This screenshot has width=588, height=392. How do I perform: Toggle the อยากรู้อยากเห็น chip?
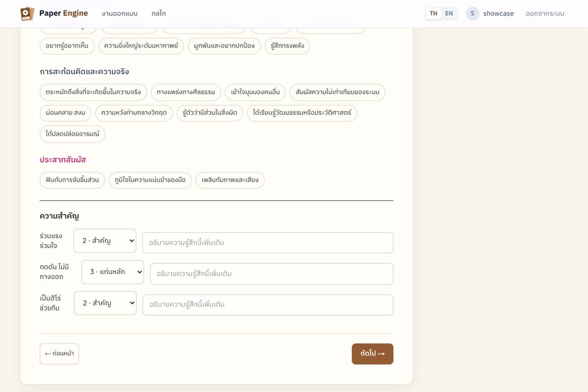pos(67,46)
